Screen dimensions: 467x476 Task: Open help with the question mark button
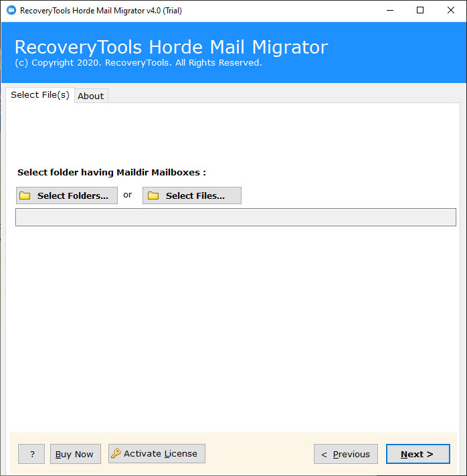coord(31,454)
